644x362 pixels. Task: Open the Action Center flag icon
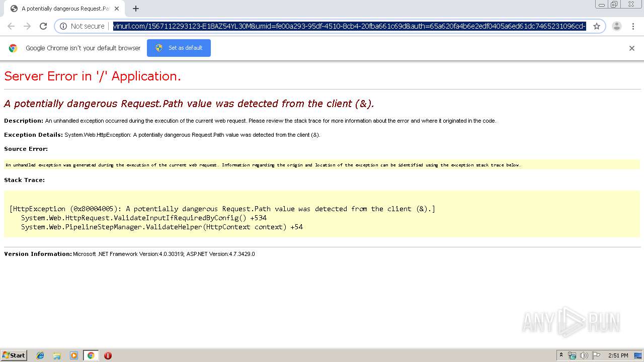[x=596, y=355]
